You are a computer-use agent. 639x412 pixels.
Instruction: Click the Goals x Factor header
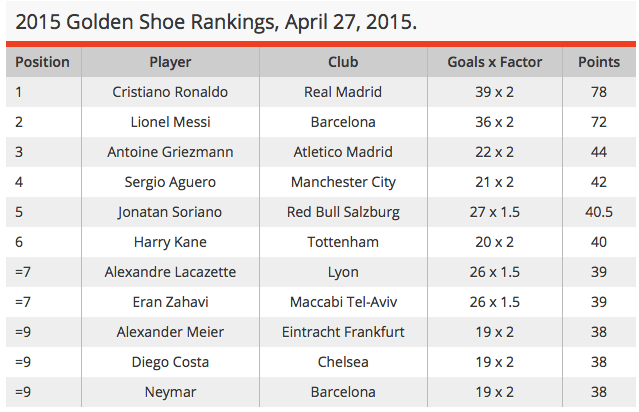(x=494, y=62)
